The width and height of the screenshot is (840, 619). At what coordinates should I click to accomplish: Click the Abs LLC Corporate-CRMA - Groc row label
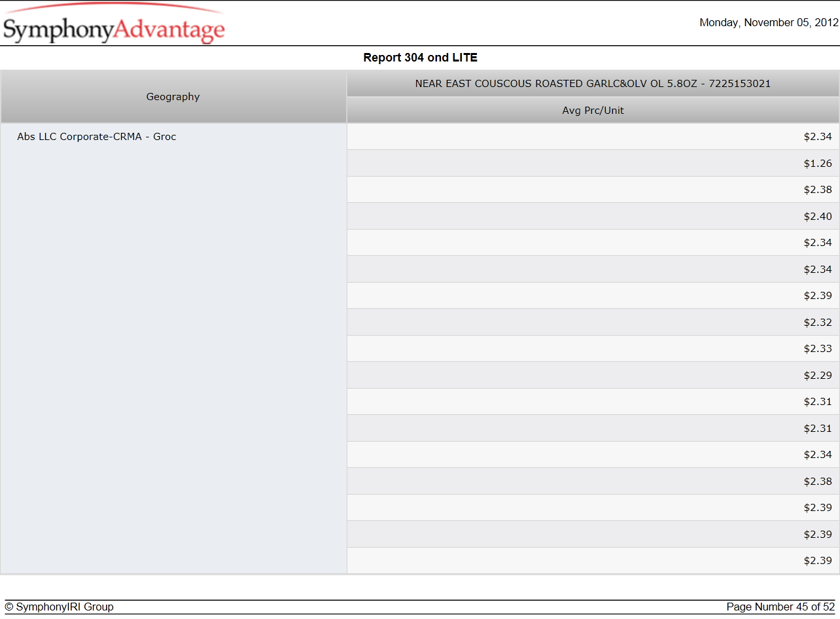[97, 137]
